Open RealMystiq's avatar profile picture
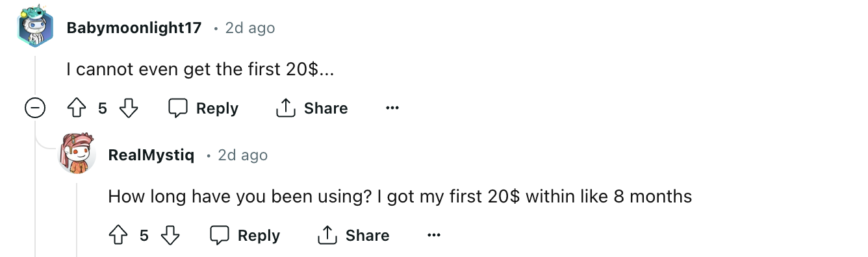 click(x=77, y=154)
